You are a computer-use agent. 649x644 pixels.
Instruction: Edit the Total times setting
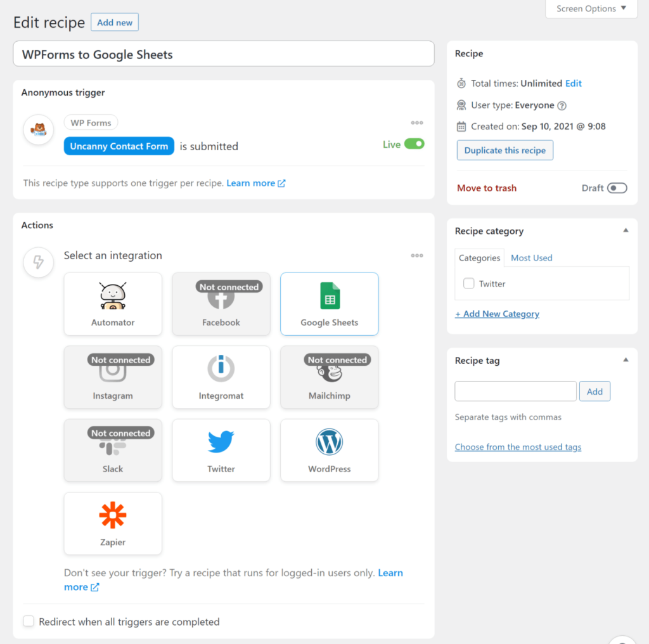coord(573,83)
